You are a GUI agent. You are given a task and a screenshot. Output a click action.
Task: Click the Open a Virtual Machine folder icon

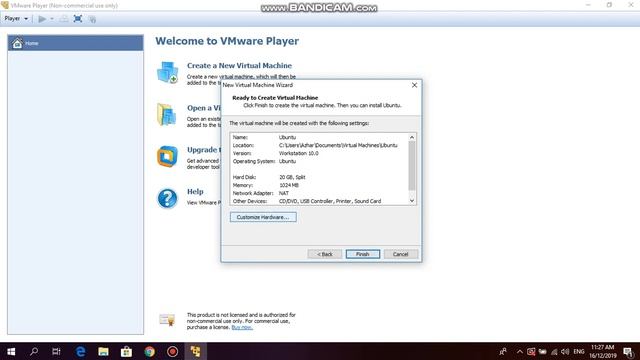[167, 114]
